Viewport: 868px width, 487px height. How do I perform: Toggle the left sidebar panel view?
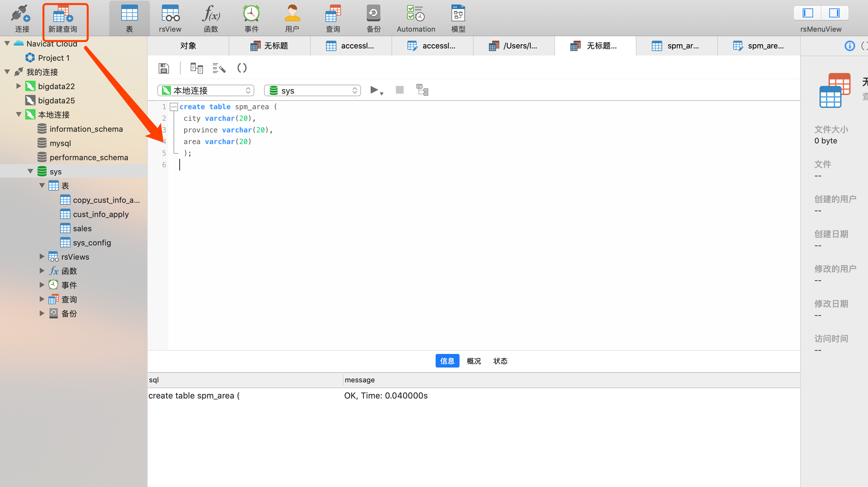click(808, 14)
